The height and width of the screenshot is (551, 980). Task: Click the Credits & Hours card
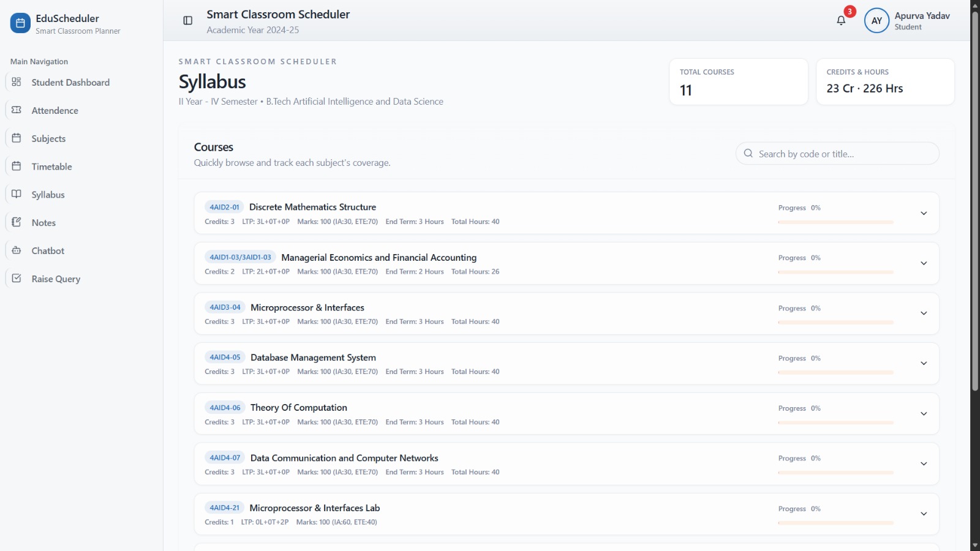[x=885, y=82]
